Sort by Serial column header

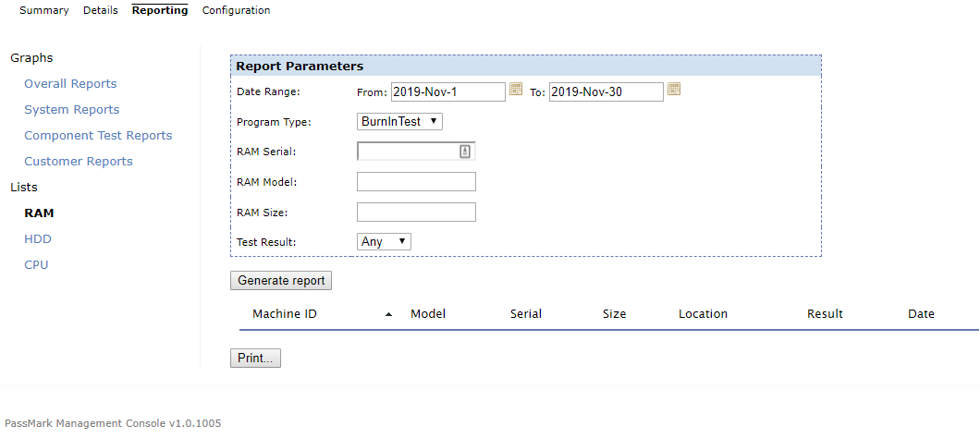click(526, 314)
